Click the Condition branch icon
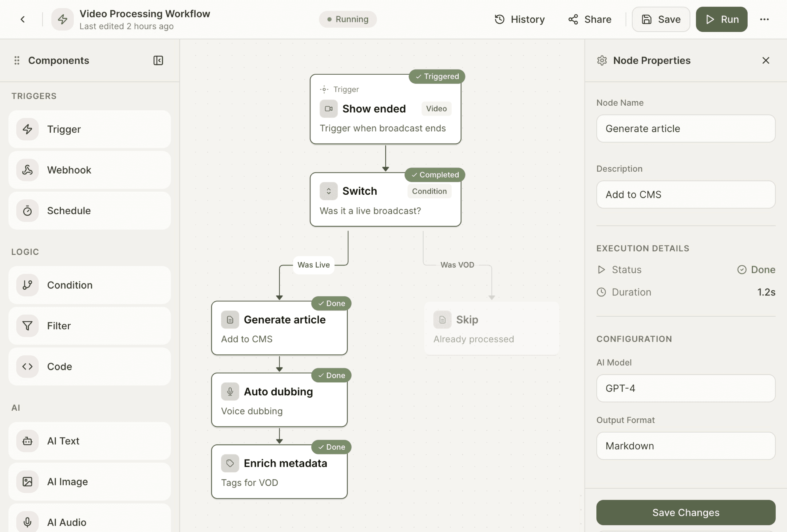 pyautogui.click(x=27, y=285)
